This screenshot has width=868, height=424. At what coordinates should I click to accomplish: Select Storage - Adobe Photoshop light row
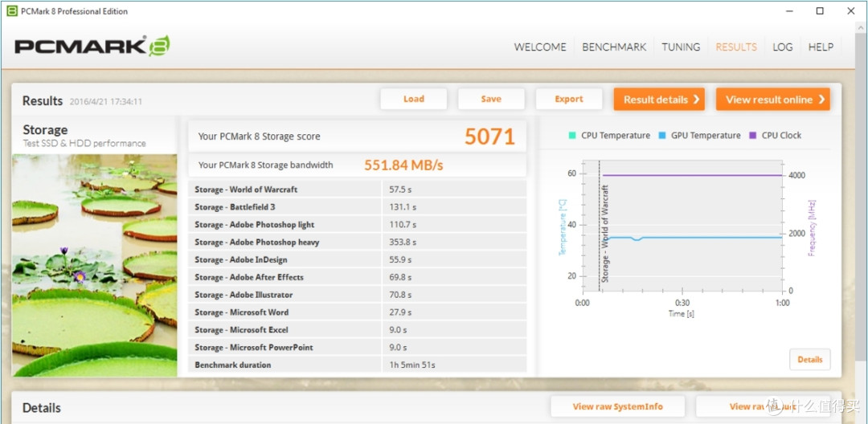(x=357, y=224)
